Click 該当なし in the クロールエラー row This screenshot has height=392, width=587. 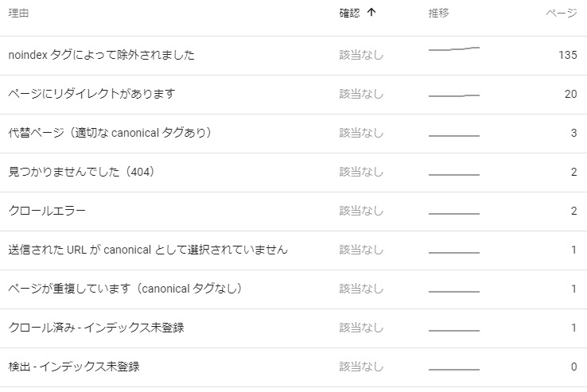(361, 211)
